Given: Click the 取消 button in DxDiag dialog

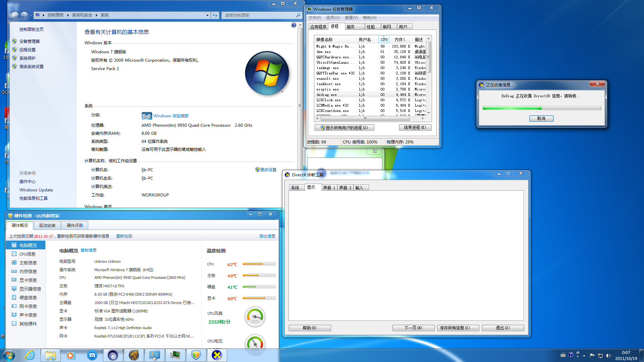Looking at the screenshot, I should pos(541,118).
